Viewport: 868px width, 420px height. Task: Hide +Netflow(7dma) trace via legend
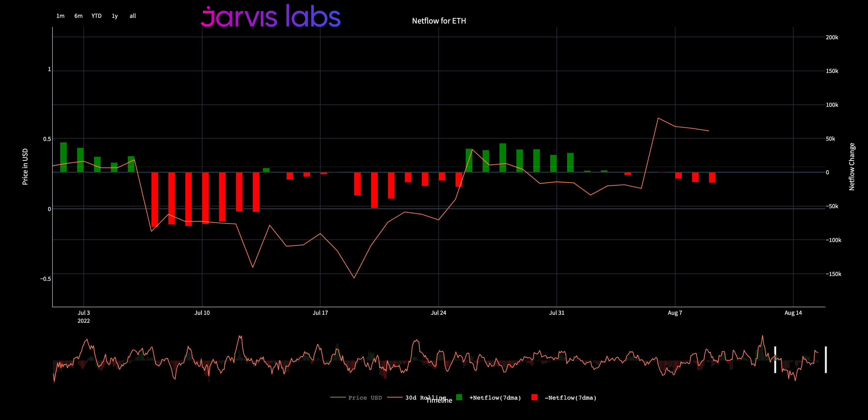click(x=495, y=398)
